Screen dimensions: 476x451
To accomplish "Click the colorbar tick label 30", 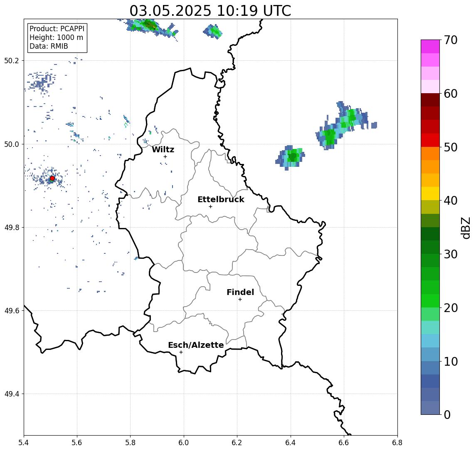I will pos(451,254).
